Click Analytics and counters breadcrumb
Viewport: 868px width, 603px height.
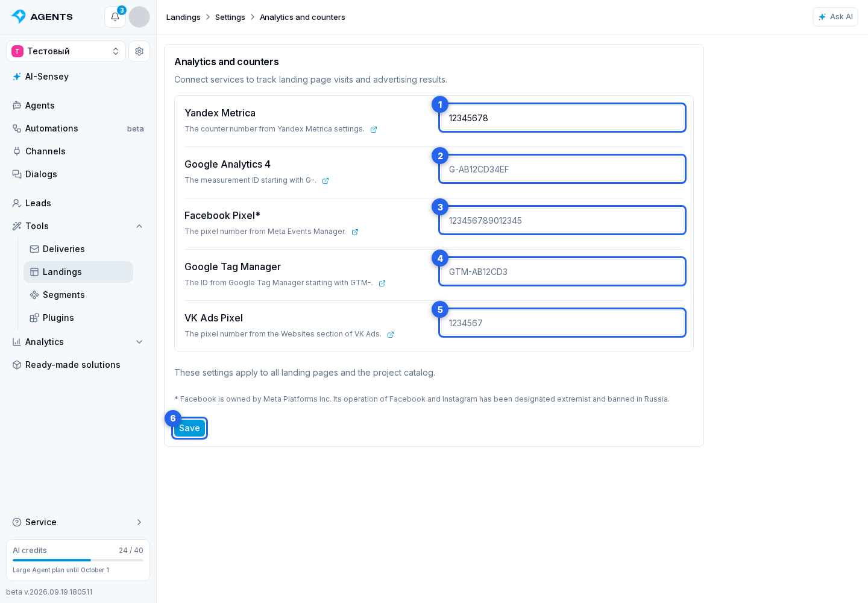[303, 17]
